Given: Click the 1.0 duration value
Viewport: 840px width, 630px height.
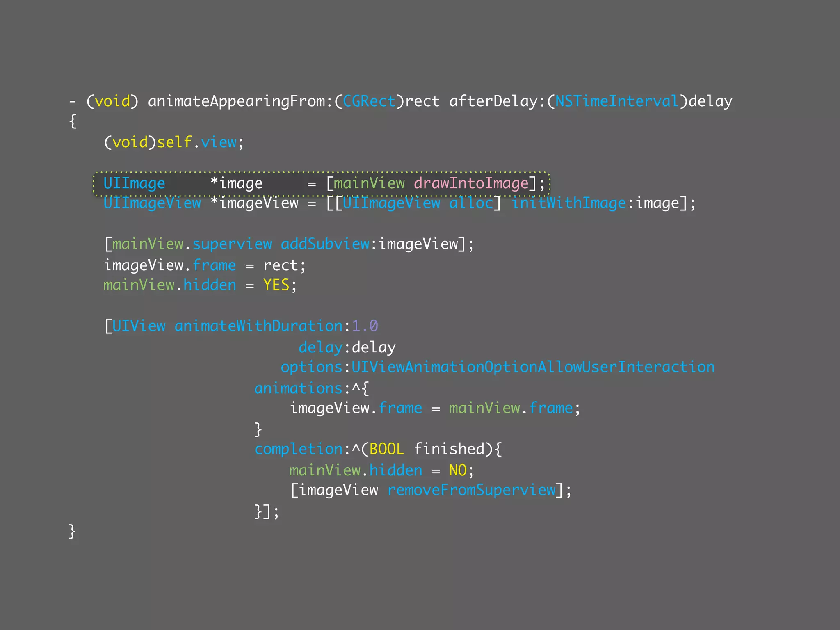Looking at the screenshot, I should pyautogui.click(x=365, y=326).
